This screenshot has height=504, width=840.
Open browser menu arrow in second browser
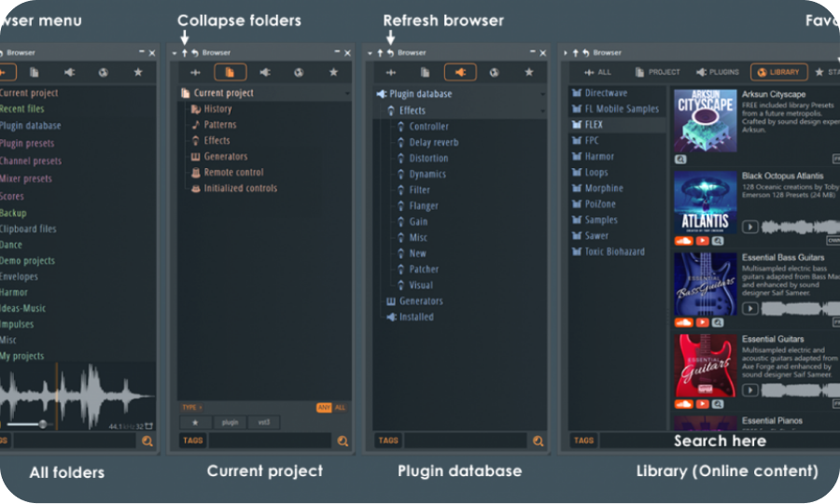pyautogui.click(x=175, y=53)
